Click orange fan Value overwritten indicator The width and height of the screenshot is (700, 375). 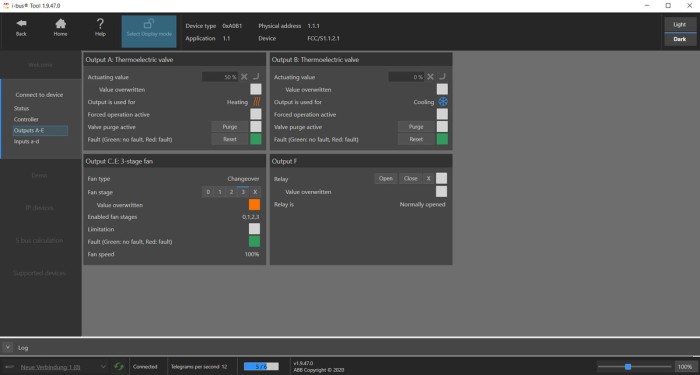[x=254, y=205]
